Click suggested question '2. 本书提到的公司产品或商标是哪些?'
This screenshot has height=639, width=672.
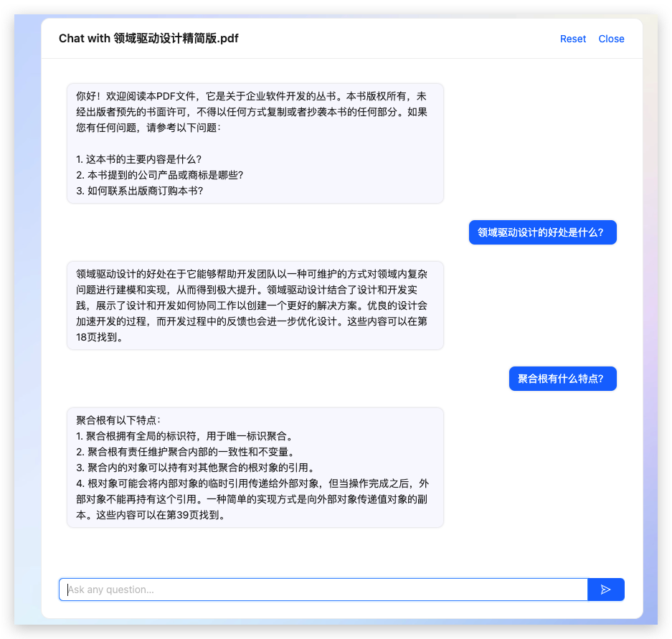160,175
